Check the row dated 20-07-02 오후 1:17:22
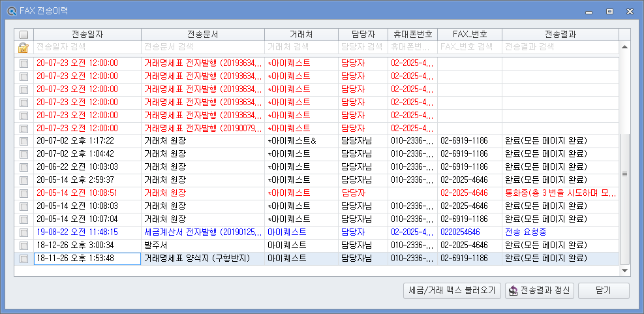Viewport: 644px width, 314px height. [24, 141]
